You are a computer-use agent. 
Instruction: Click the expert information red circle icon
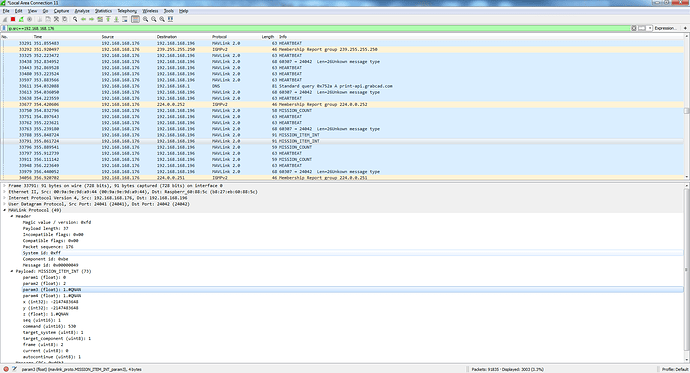(x=6, y=369)
